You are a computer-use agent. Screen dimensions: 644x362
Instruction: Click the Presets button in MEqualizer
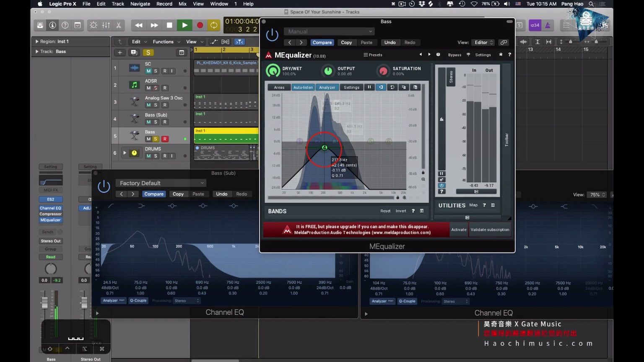pos(373,54)
